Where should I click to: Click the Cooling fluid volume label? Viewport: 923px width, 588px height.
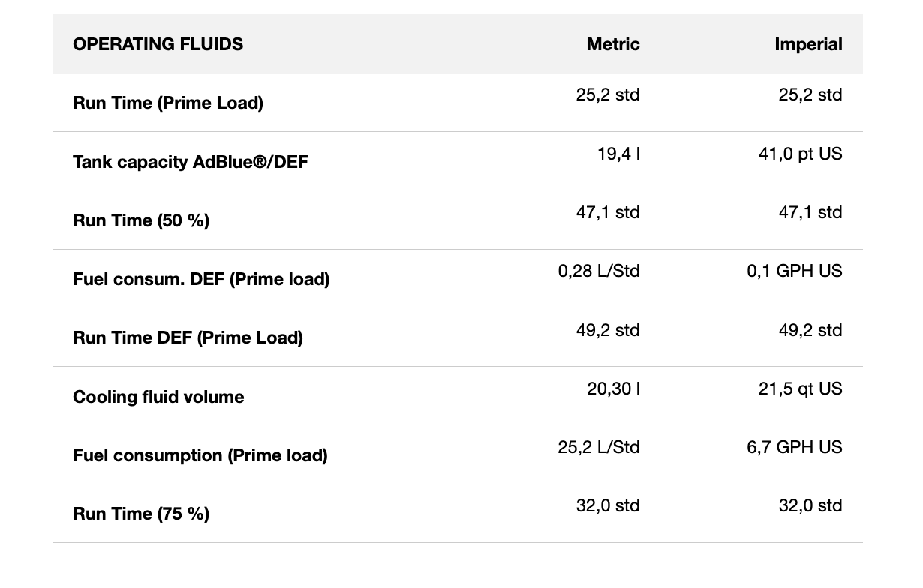click(158, 397)
